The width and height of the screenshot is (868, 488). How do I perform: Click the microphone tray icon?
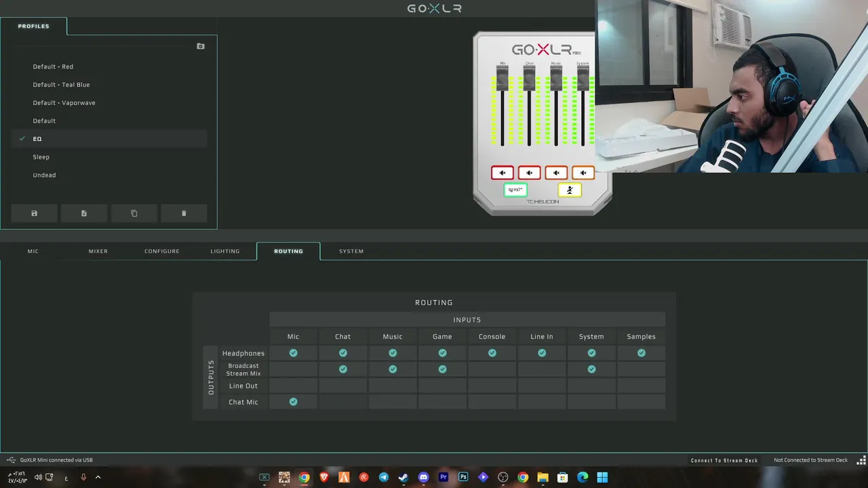(83, 477)
